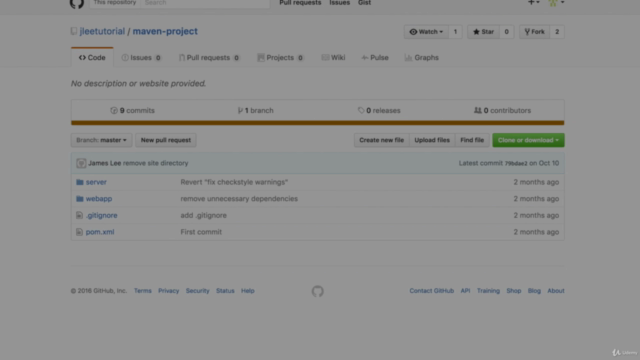Open Pull requests in top navigation
Screen dimensions: 640x360
pos(300,3)
